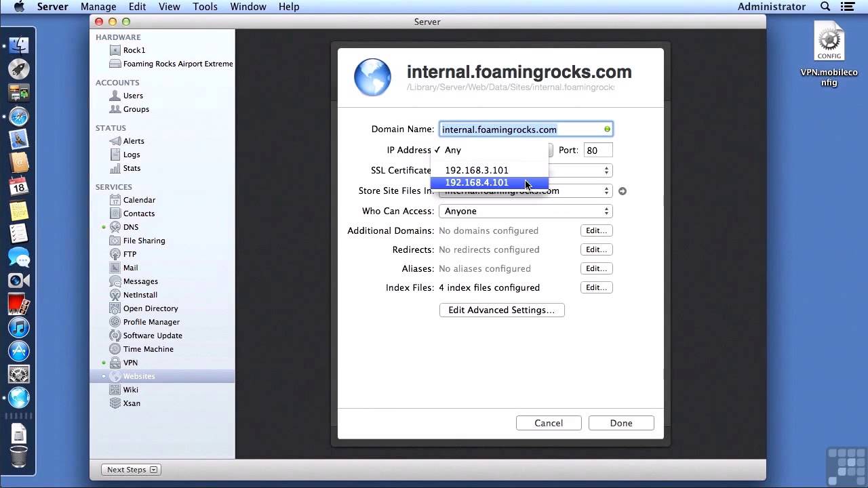Open the Who Can Access dropdown
Viewport: 868px width, 488px height.
[x=526, y=211]
